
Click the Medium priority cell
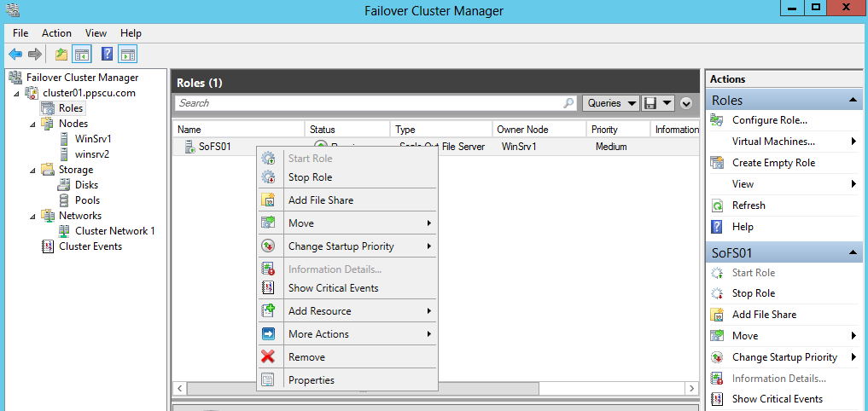(611, 147)
